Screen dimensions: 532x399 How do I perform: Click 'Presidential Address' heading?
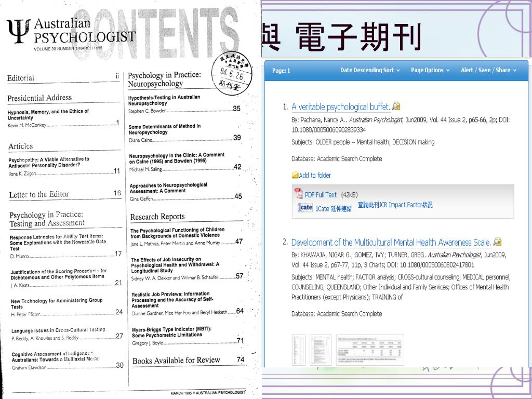tap(39, 98)
